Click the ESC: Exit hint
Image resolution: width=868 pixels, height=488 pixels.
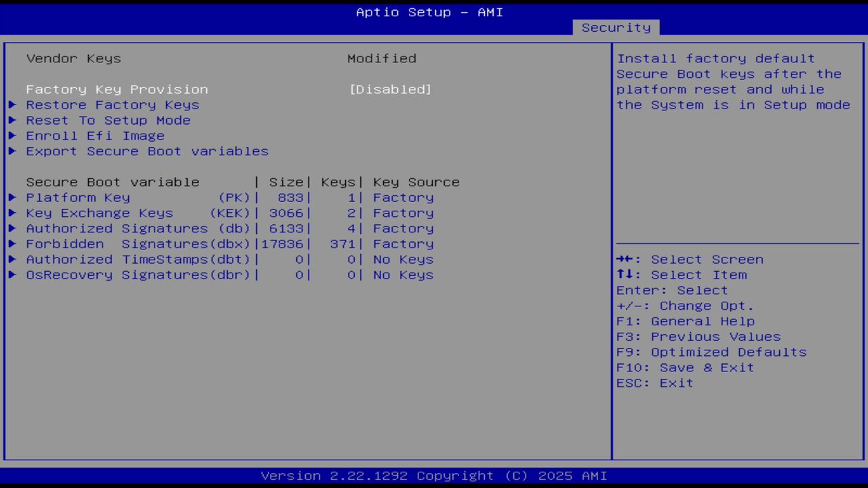[655, 383]
